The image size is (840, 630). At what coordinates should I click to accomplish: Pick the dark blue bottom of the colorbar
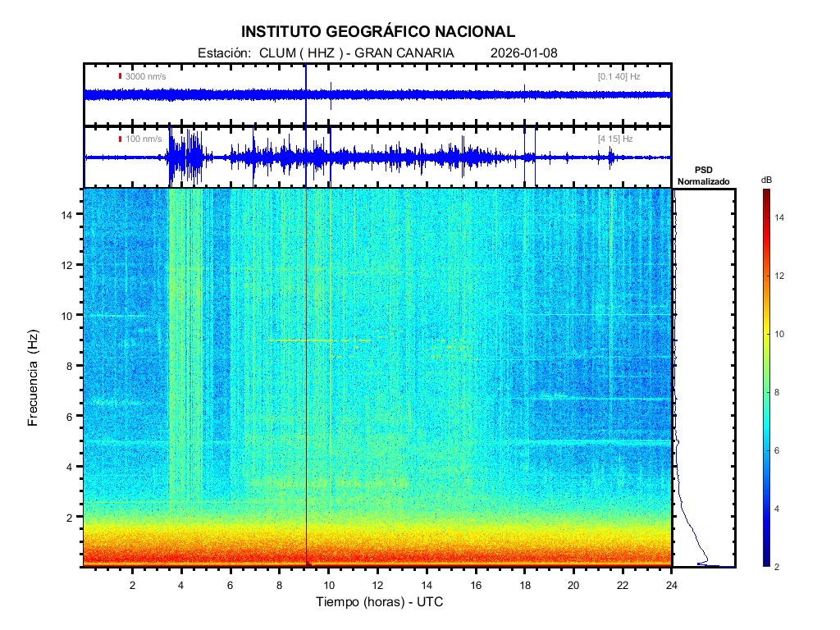765,562
